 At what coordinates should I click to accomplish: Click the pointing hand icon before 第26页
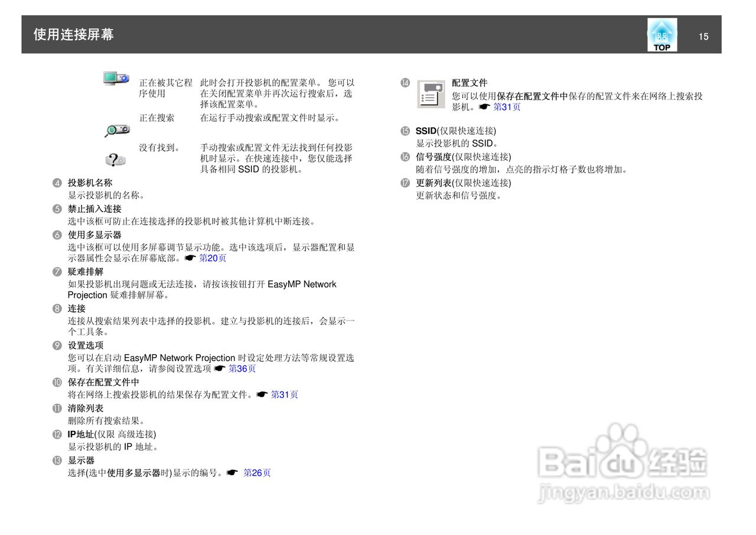point(233,473)
